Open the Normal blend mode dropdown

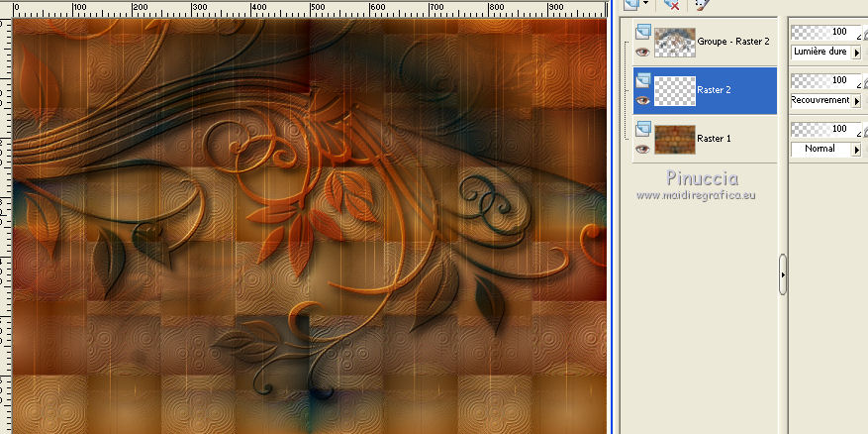(x=857, y=149)
